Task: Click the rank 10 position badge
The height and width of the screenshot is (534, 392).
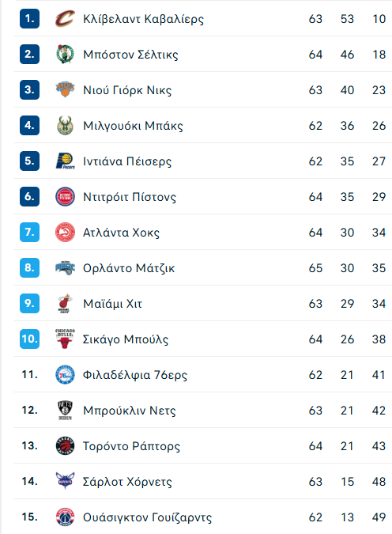Action: 29,339
